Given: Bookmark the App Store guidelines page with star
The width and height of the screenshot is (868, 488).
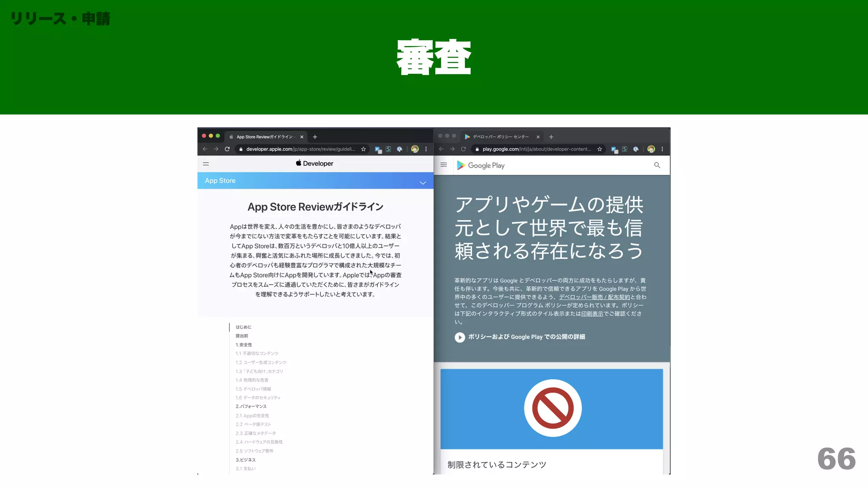Looking at the screenshot, I should tap(363, 149).
